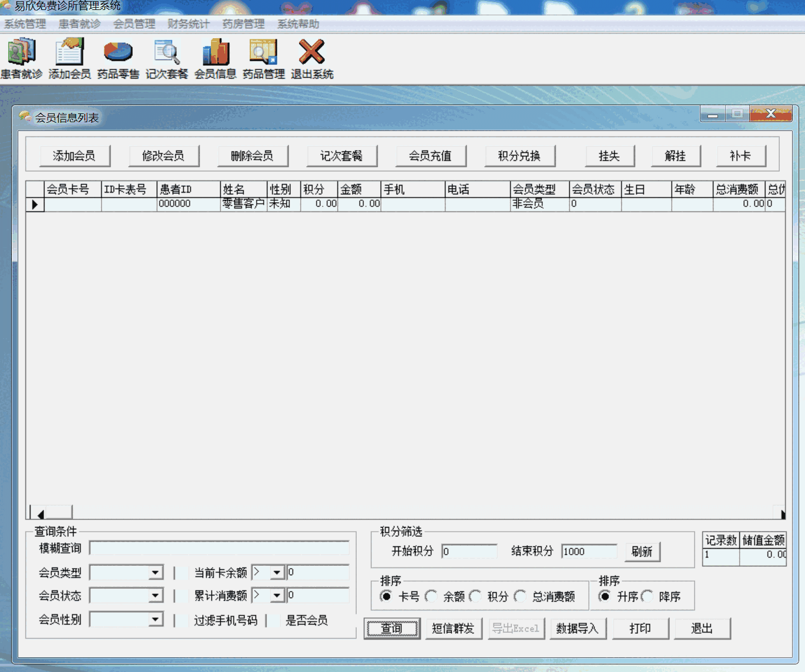This screenshot has width=805, height=672.
Task: Expand the 会员状态 combo box
Action: tap(156, 595)
